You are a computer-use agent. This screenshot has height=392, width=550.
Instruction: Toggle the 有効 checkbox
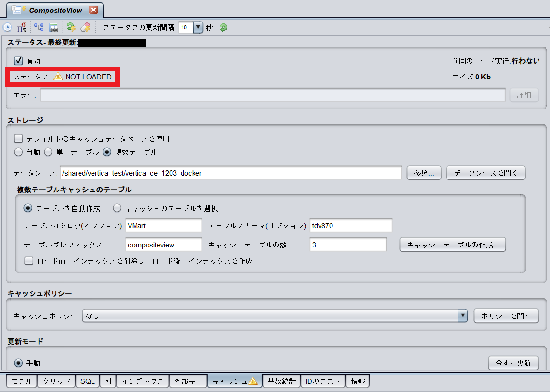point(18,61)
